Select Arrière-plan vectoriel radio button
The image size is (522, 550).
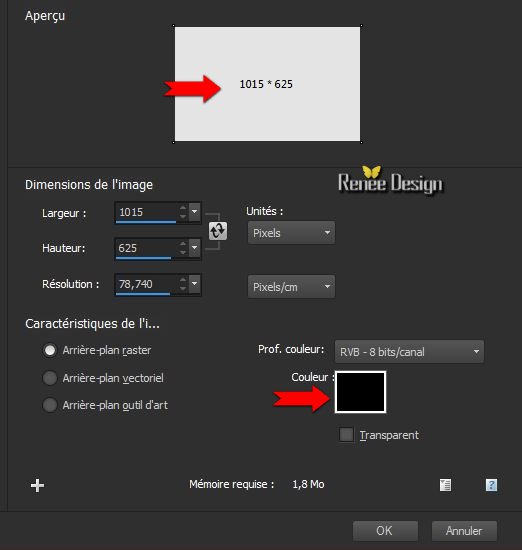pos(50,378)
